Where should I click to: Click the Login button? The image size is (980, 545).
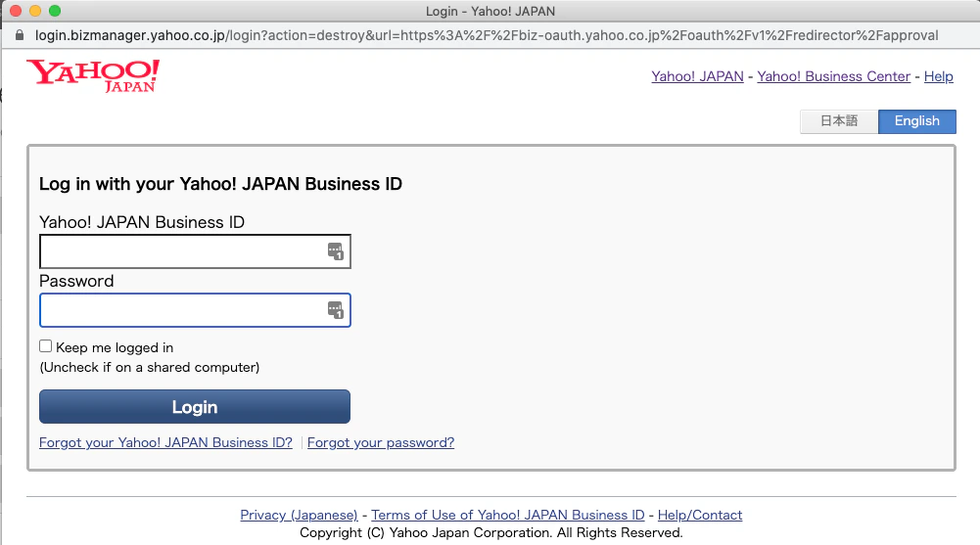(195, 407)
